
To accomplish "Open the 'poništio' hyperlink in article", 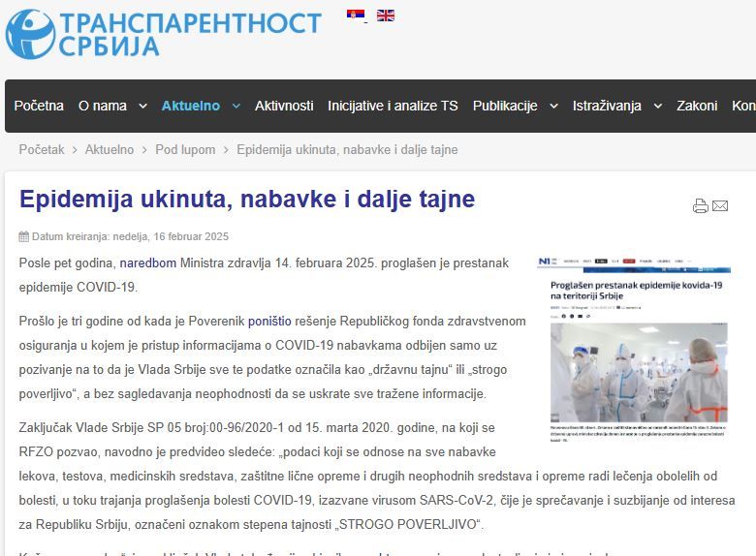I will pyautogui.click(x=269, y=321).
